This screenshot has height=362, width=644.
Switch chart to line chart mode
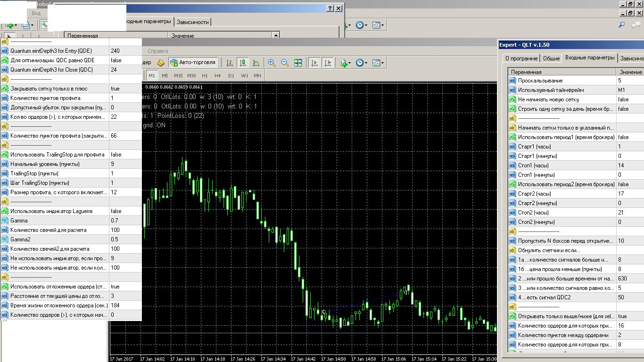point(256,63)
